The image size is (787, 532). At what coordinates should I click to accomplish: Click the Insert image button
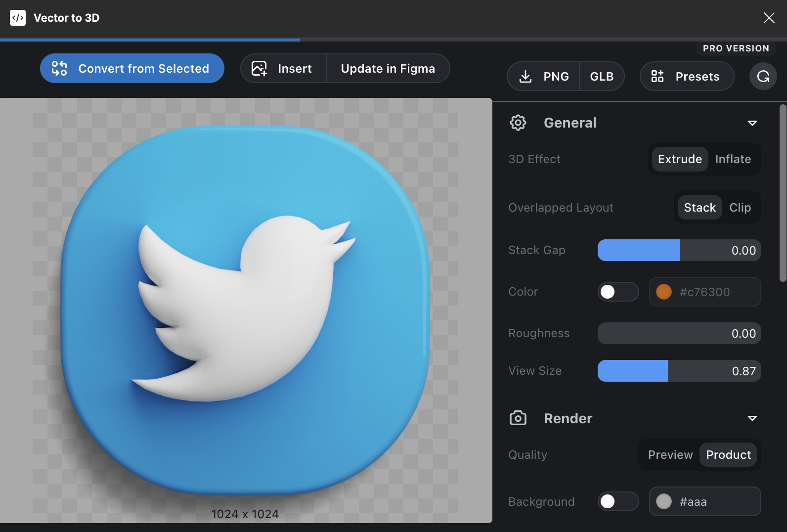(283, 68)
